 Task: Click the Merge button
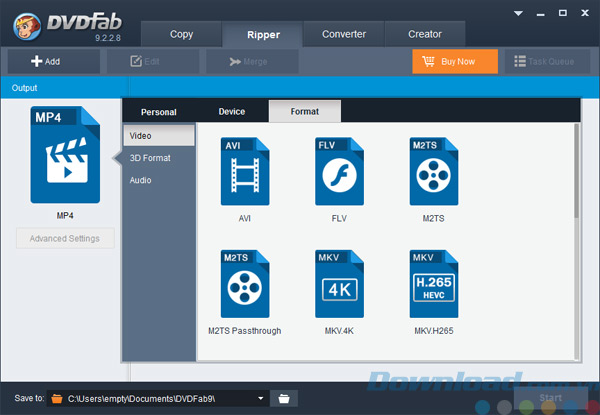(x=252, y=61)
